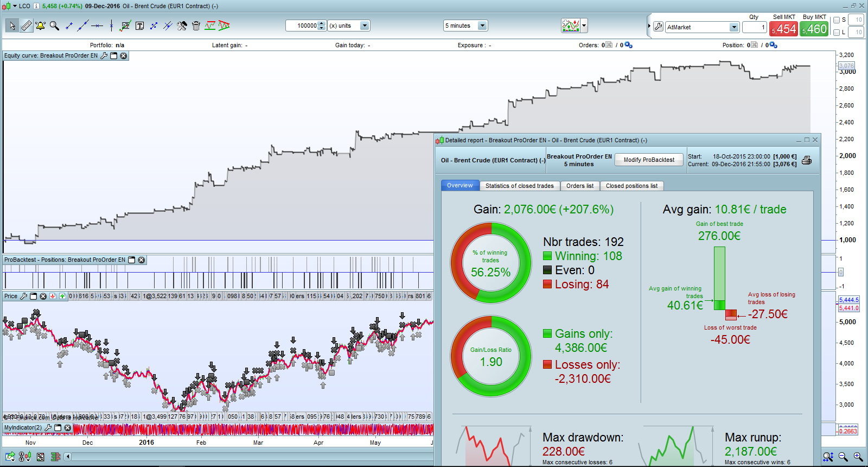Print the detailed report
The height and width of the screenshot is (467, 868).
pyautogui.click(x=807, y=160)
